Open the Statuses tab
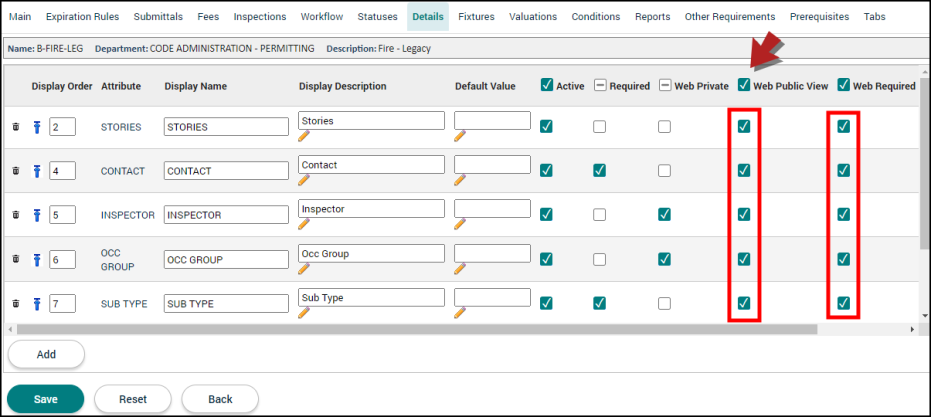 (x=378, y=17)
